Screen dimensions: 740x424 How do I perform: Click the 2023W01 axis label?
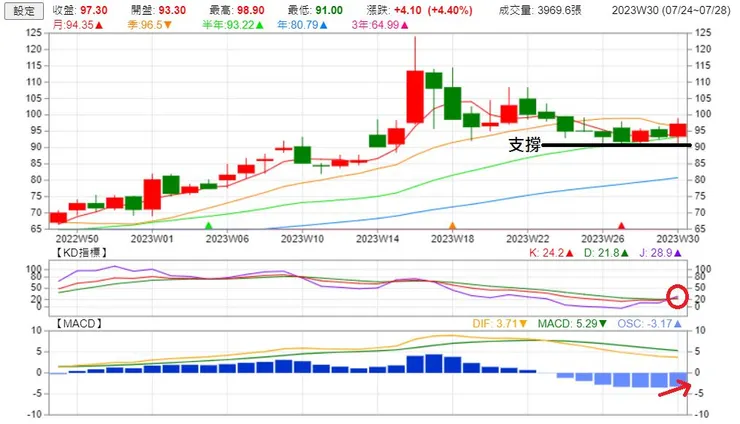(x=152, y=239)
